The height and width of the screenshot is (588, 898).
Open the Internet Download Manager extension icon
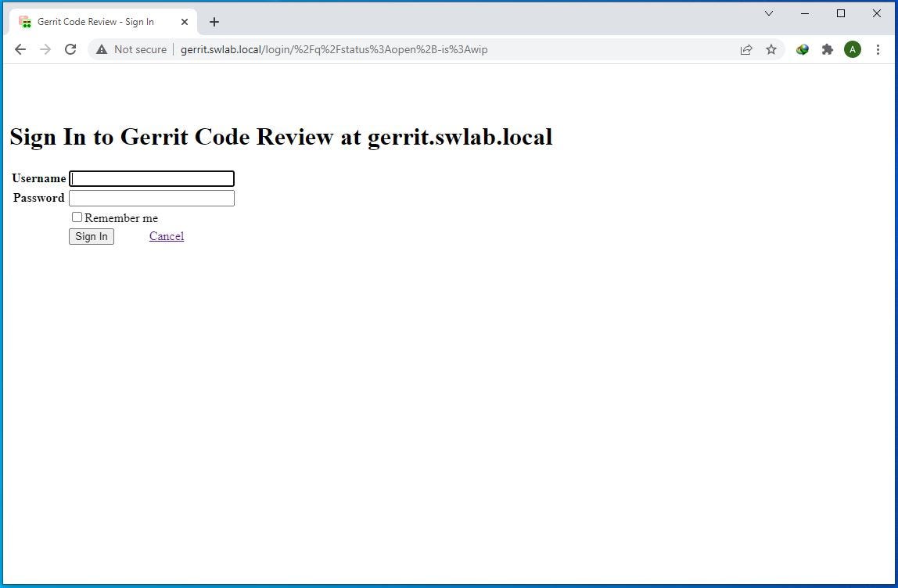(x=802, y=49)
